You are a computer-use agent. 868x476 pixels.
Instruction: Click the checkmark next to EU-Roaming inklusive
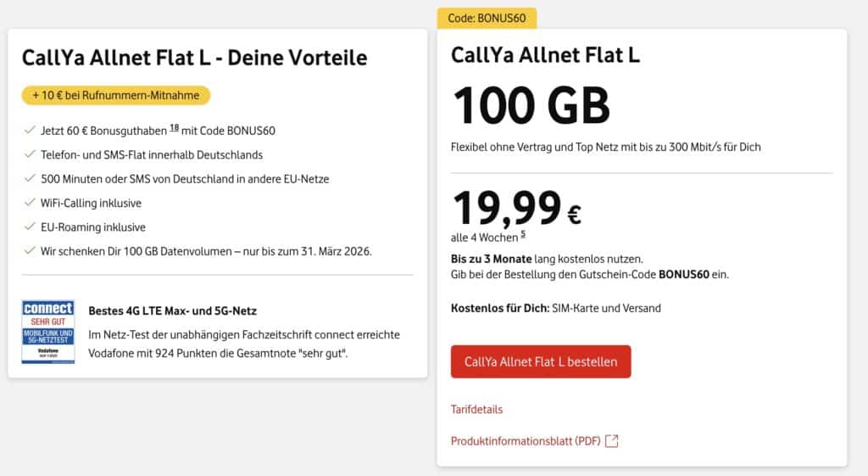tap(30, 227)
